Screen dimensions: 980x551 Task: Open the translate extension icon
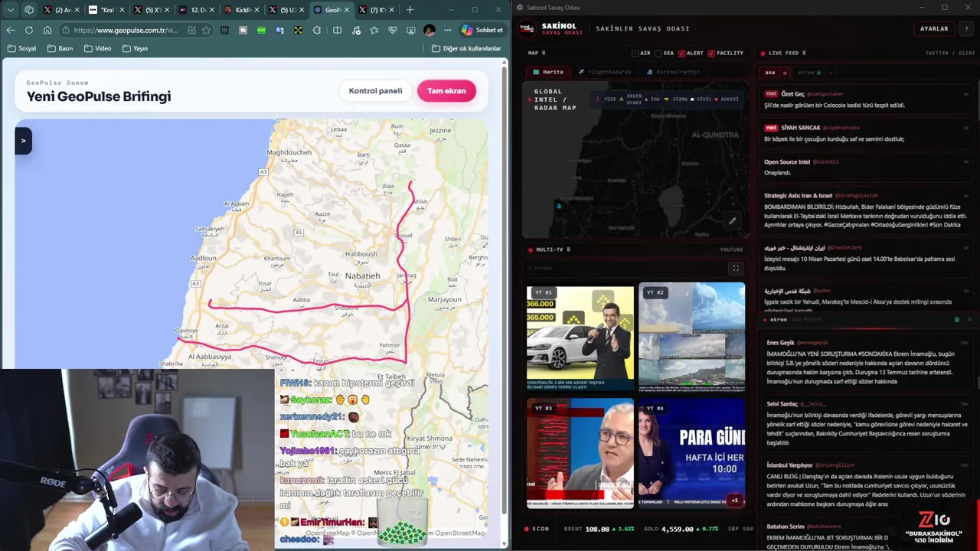click(279, 30)
